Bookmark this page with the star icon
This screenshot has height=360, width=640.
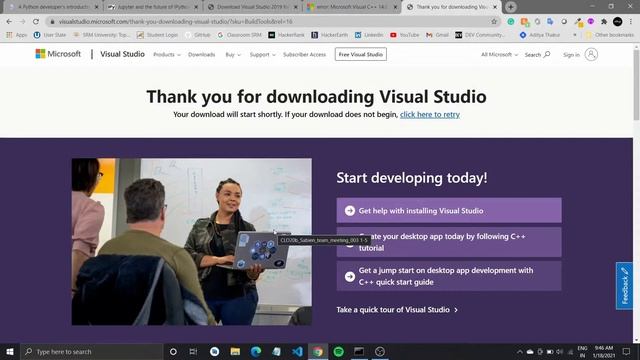[x=494, y=21]
